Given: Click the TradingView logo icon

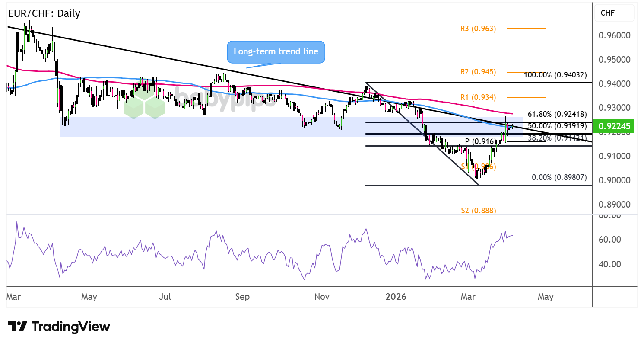Looking at the screenshot, I should click(x=17, y=327).
